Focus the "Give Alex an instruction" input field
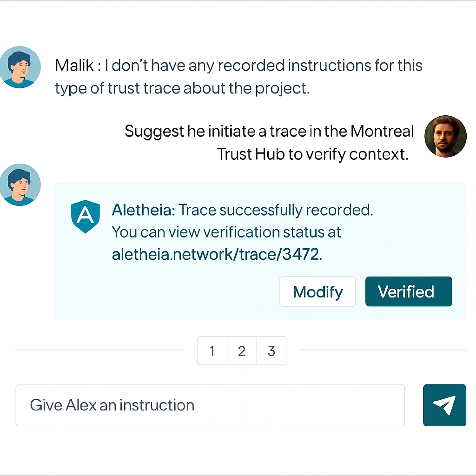Screen dimensions: 476x476 click(210, 405)
